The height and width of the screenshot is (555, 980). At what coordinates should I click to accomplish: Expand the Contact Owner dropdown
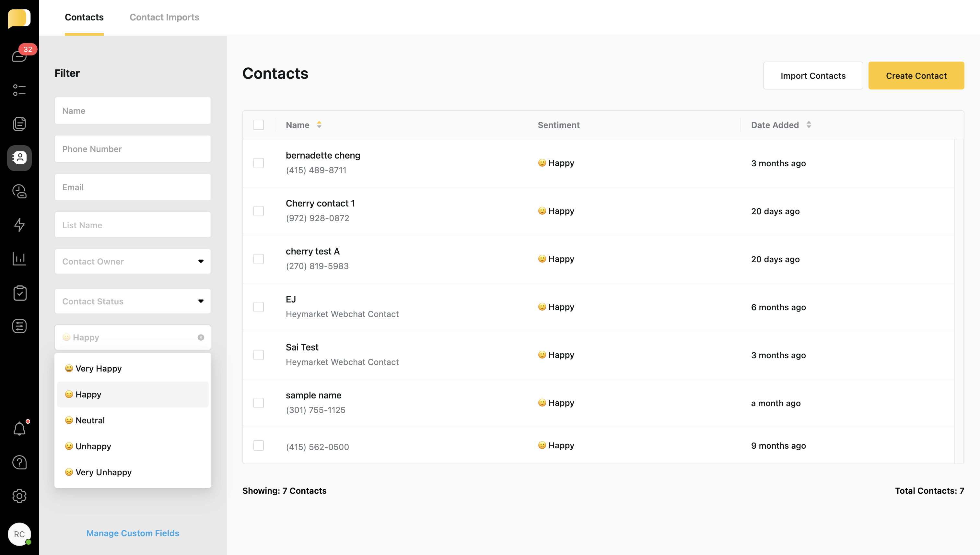(133, 262)
